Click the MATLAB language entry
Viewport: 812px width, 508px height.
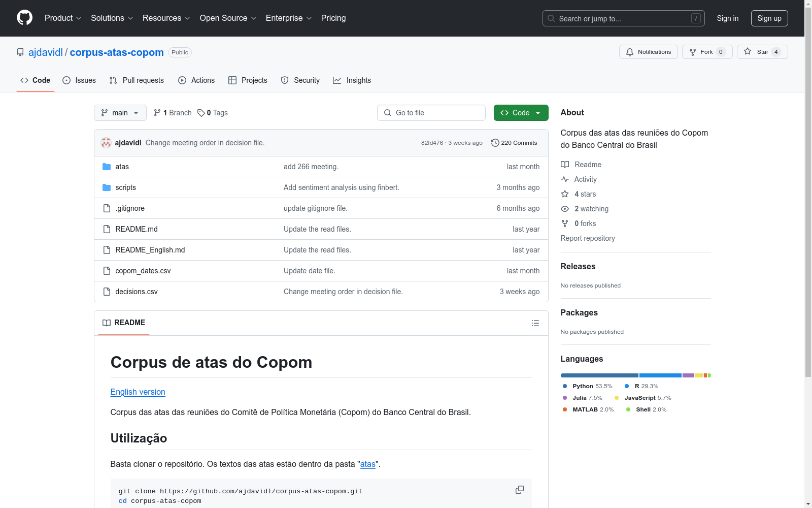point(588,409)
